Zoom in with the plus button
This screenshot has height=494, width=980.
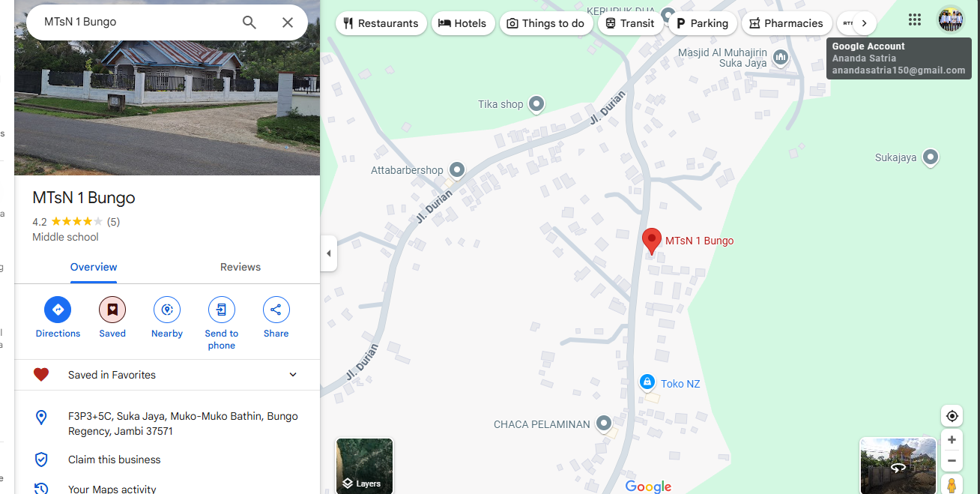coord(952,440)
